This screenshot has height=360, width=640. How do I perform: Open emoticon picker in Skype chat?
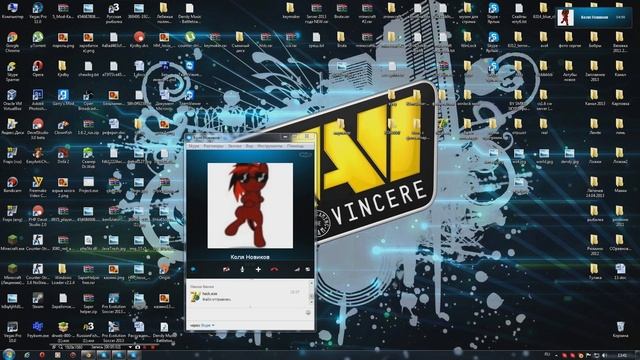point(308,313)
